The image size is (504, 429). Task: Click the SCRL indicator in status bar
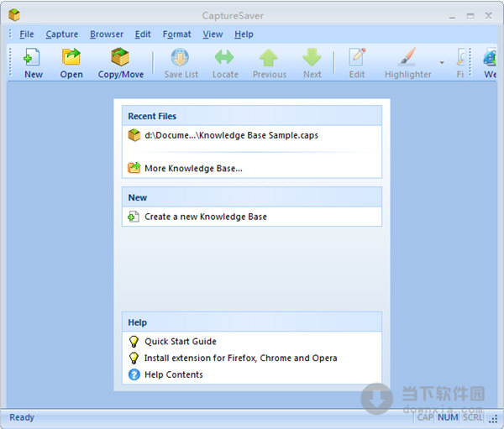tap(472, 417)
